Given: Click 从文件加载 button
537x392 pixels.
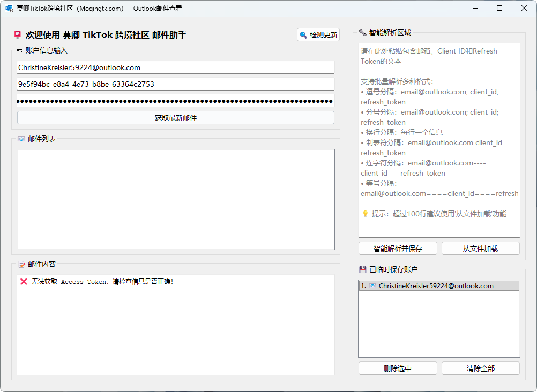Looking at the screenshot, I should pos(481,248).
